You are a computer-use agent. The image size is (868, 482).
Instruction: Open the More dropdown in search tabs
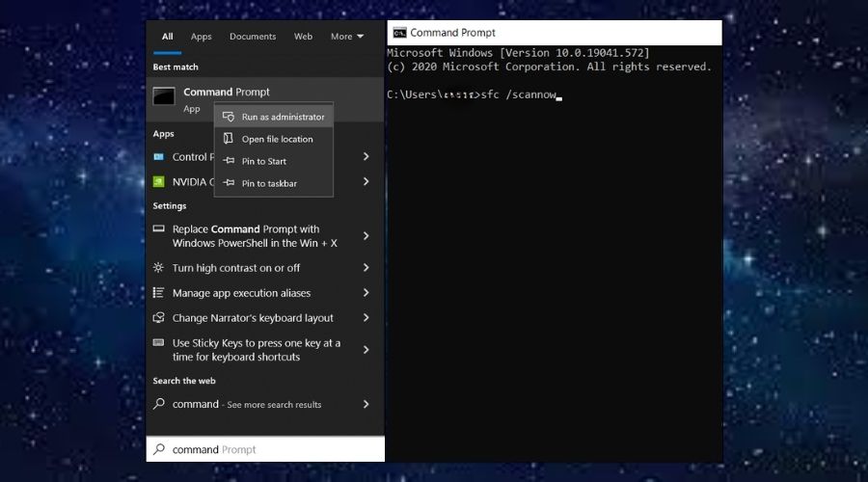[347, 37]
